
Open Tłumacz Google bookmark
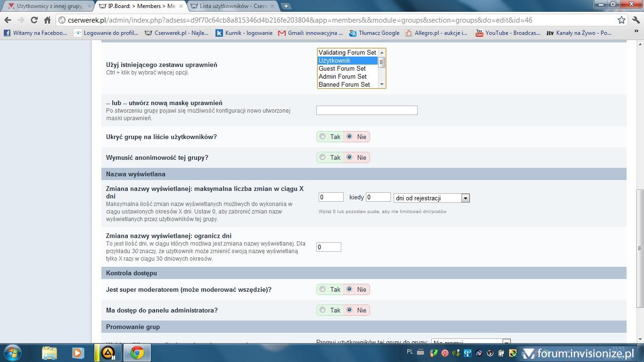[374, 33]
